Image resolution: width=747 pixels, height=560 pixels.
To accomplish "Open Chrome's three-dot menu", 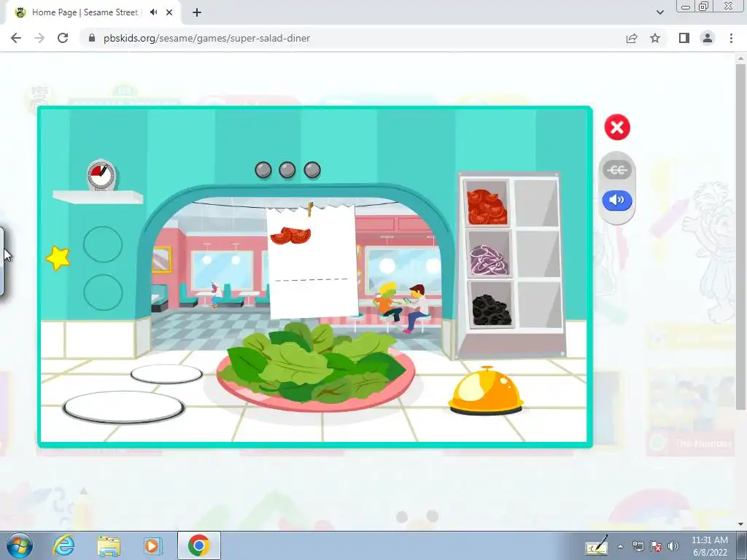I will [x=731, y=38].
